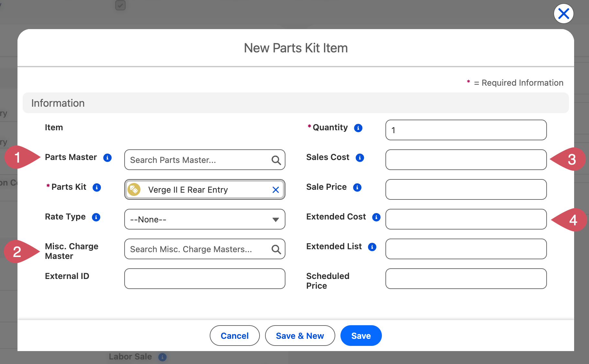Click the Extended List input field
589x364 pixels.
point(466,249)
